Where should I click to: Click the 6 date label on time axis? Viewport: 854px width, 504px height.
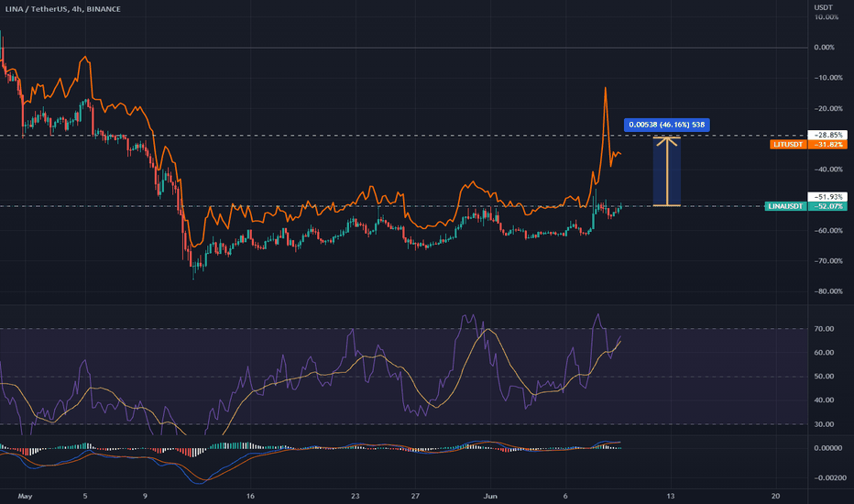(x=565, y=497)
